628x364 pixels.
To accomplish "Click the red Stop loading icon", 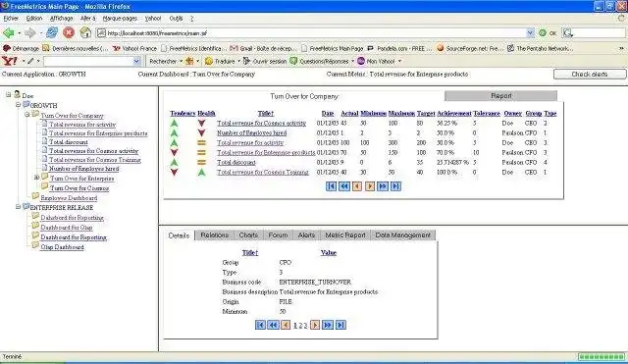I will click(x=69, y=32).
